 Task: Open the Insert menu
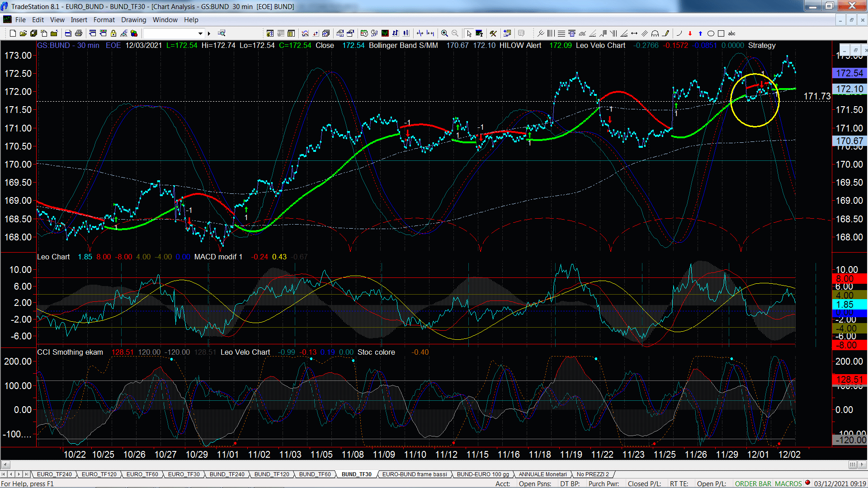click(x=79, y=20)
